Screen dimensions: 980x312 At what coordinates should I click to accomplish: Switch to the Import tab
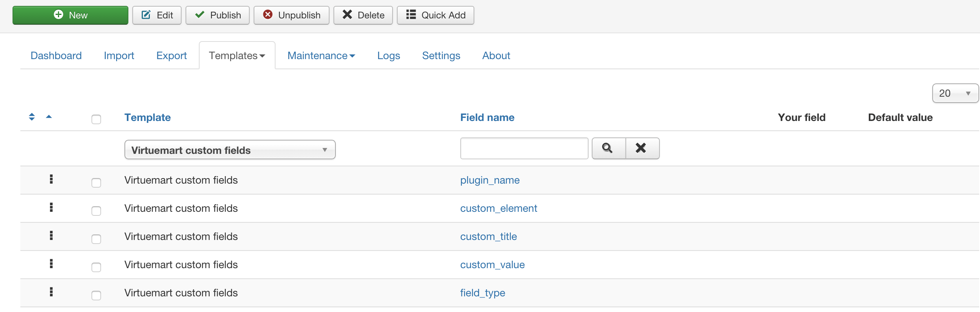tap(119, 56)
